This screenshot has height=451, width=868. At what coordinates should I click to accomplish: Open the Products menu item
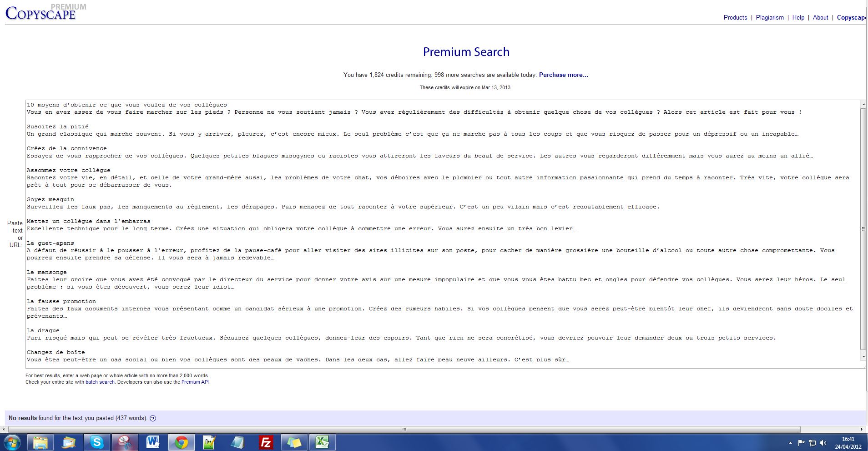tap(735, 18)
